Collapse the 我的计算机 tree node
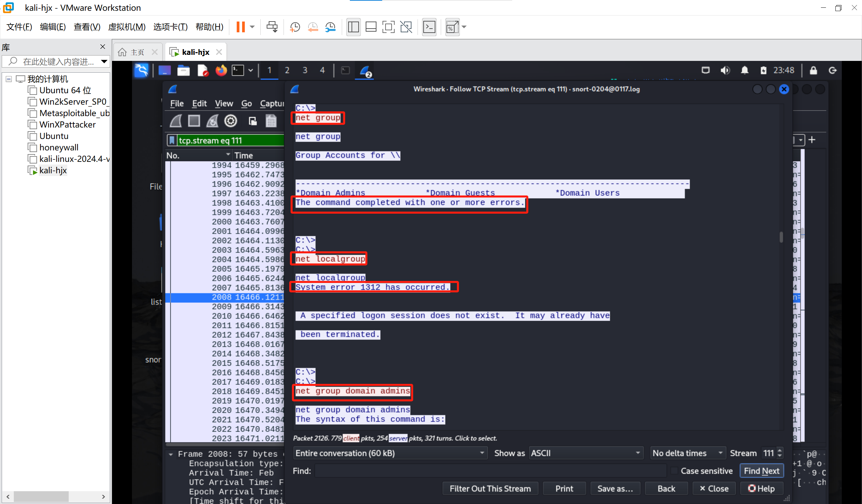This screenshot has height=504, width=862. tap(9, 79)
